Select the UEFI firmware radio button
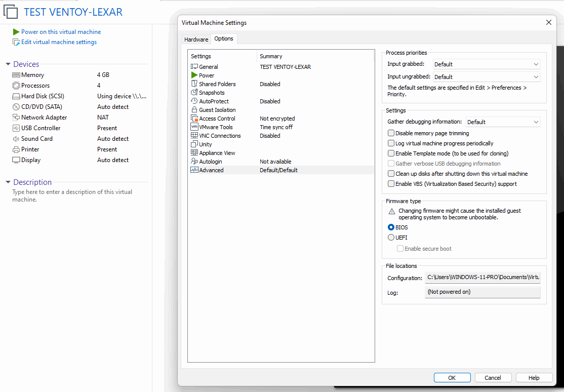 (x=391, y=237)
